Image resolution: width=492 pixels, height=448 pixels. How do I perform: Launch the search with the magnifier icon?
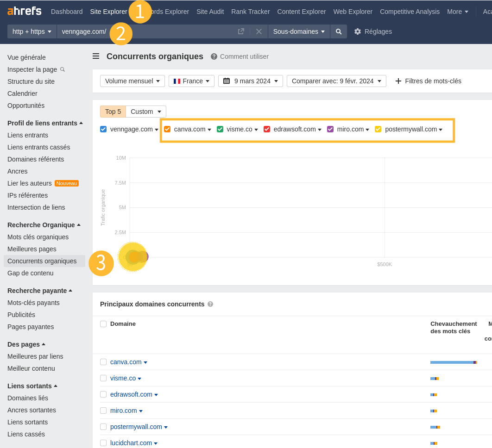point(339,31)
